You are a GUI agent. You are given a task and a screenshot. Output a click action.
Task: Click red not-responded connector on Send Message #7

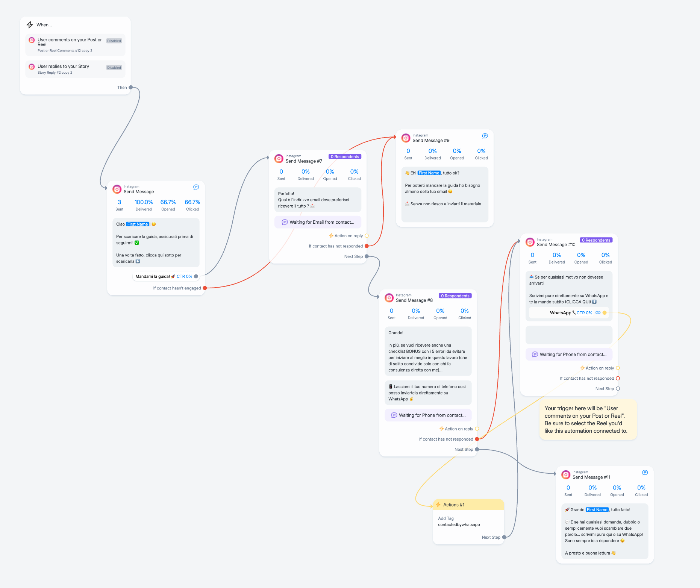[367, 246]
